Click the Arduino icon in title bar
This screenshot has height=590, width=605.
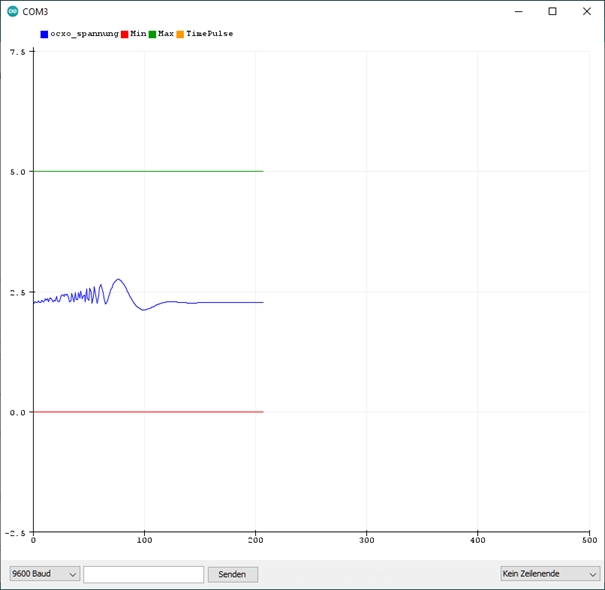click(13, 12)
